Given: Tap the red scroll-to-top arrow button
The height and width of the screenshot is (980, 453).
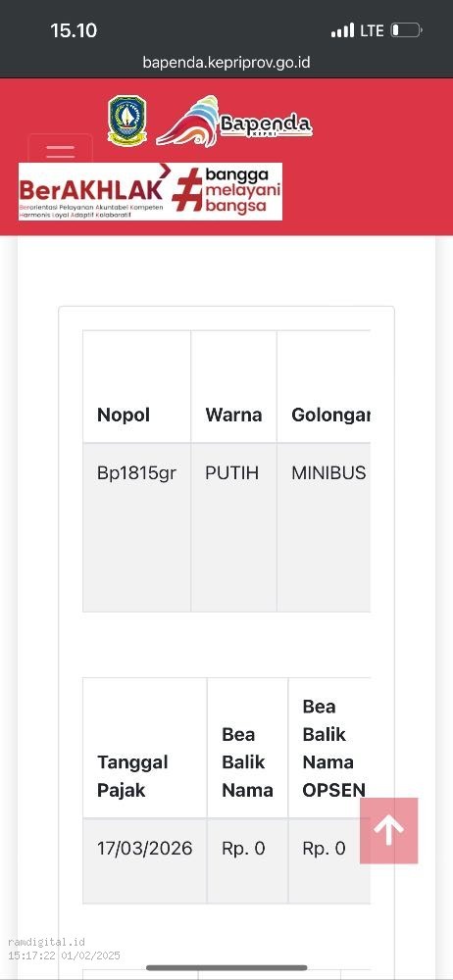Looking at the screenshot, I should [388, 831].
